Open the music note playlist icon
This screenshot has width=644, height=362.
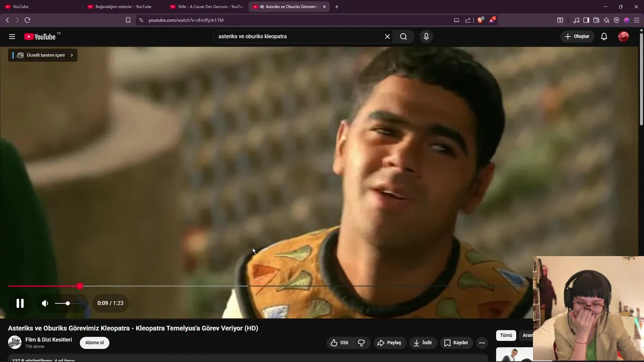click(576, 20)
